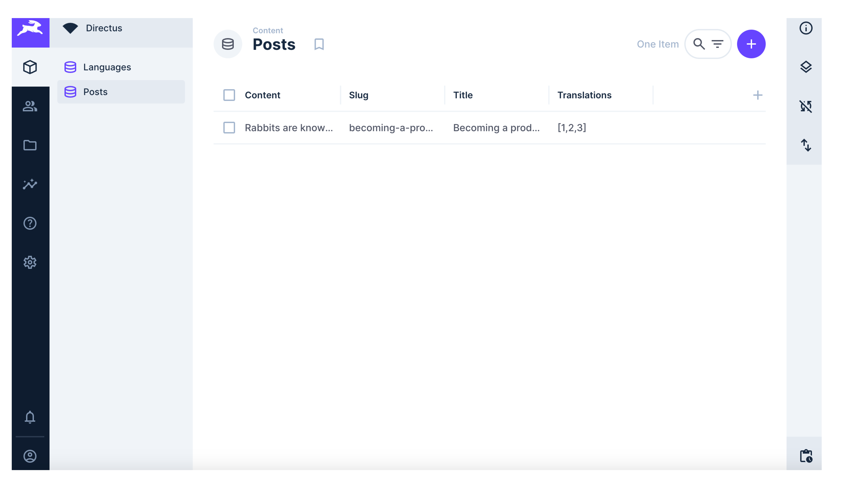The image size is (868, 488).
Task: Open the Insights analytics module
Action: (30, 184)
